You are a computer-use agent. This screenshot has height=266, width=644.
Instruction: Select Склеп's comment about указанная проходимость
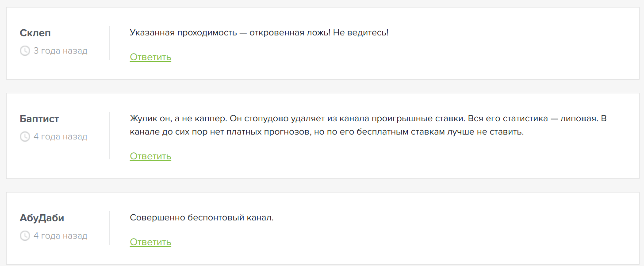point(259,32)
